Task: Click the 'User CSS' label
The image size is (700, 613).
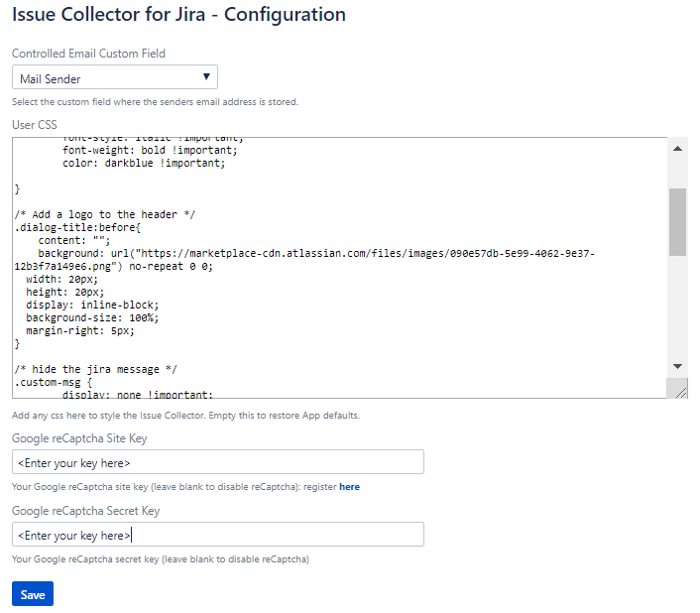Action: tap(35, 125)
